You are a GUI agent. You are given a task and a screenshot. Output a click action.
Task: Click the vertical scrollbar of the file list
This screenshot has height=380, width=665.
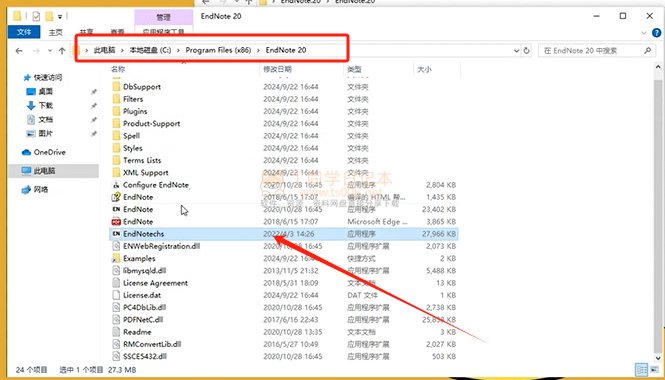(658, 212)
